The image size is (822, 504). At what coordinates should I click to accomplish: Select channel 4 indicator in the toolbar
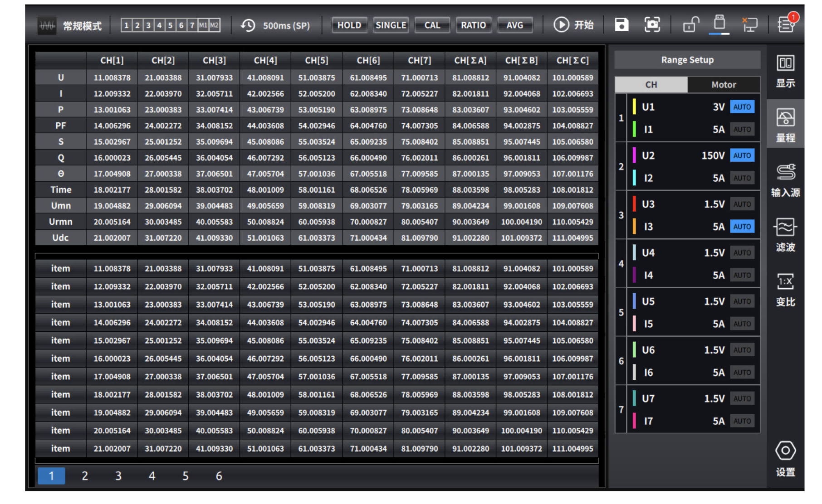tap(159, 25)
